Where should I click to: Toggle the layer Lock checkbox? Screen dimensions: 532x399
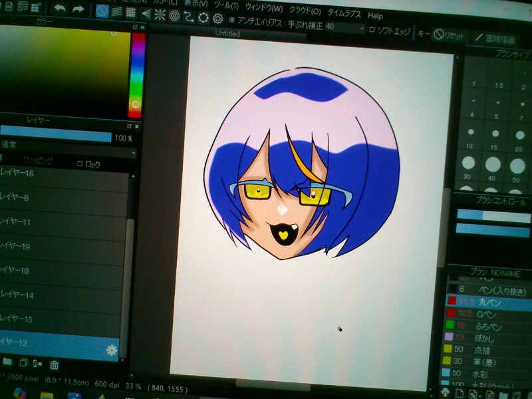(80, 164)
